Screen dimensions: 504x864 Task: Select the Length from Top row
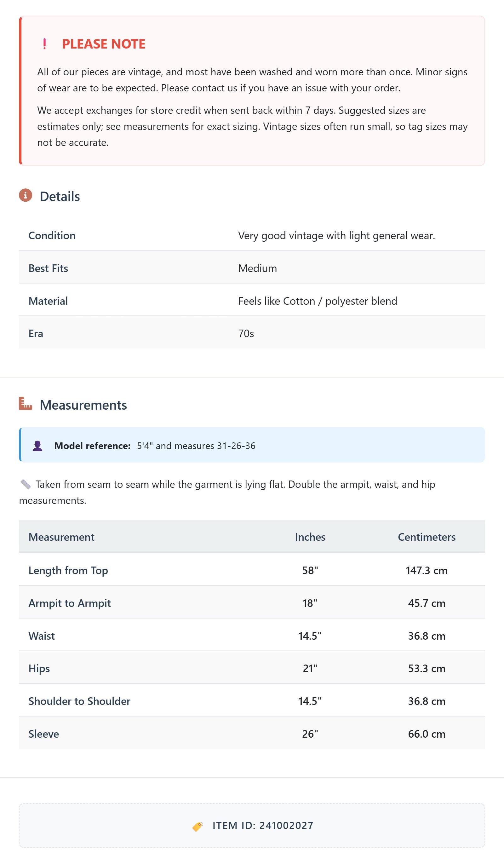click(252, 571)
